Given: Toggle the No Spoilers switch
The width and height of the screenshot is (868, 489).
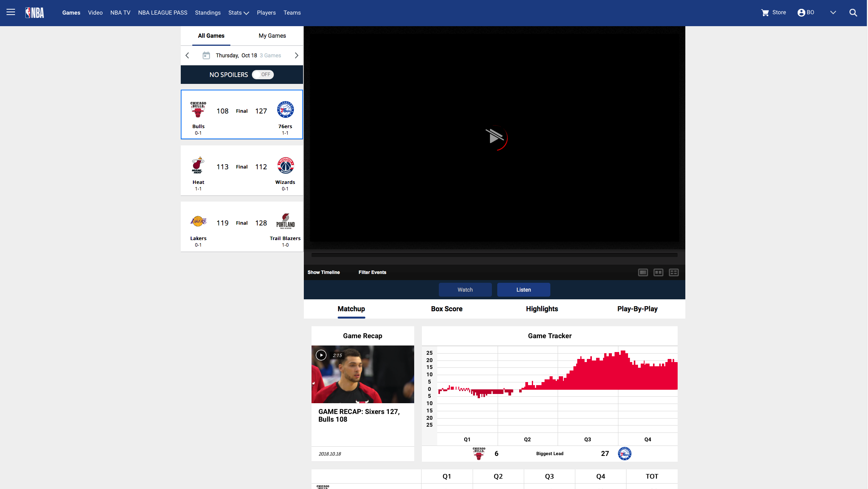Looking at the screenshot, I should tap(263, 75).
